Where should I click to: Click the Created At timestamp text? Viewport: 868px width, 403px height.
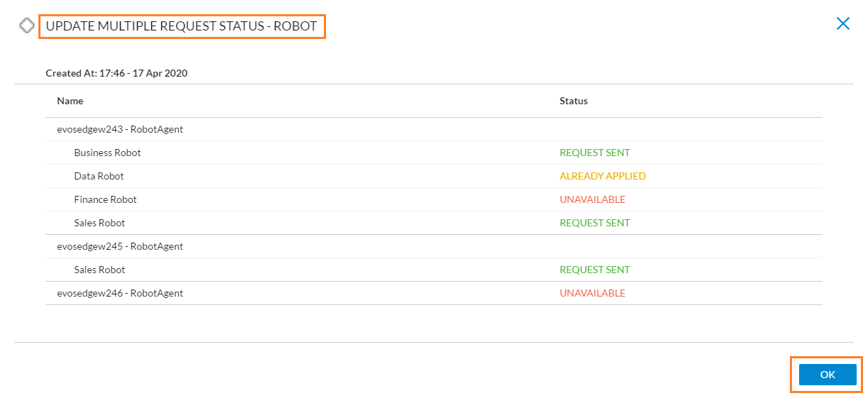click(116, 73)
